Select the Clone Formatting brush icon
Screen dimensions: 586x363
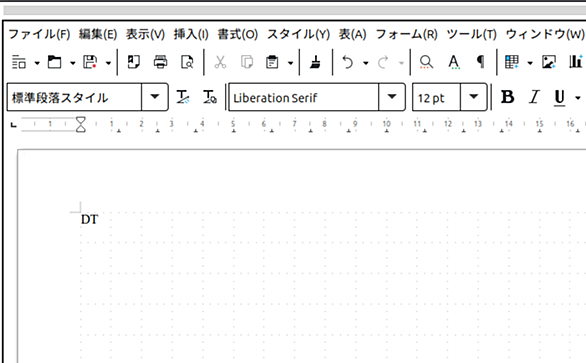point(316,62)
